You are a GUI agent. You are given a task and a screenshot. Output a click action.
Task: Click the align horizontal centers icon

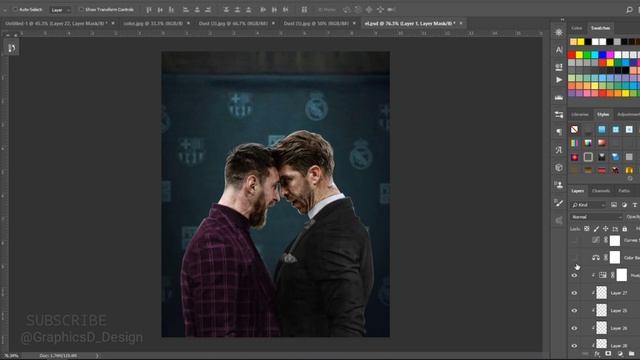(197, 9)
